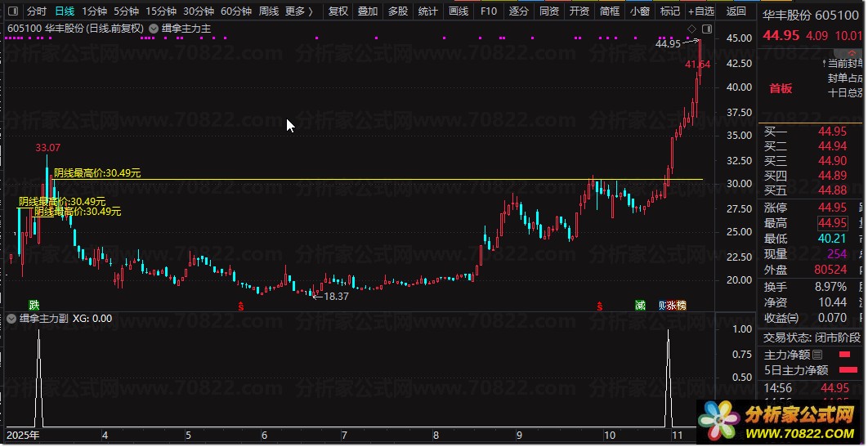Viewport: 868px width, 447px height.
Task: Switch to 5分钟 period
Action: pos(126,11)
